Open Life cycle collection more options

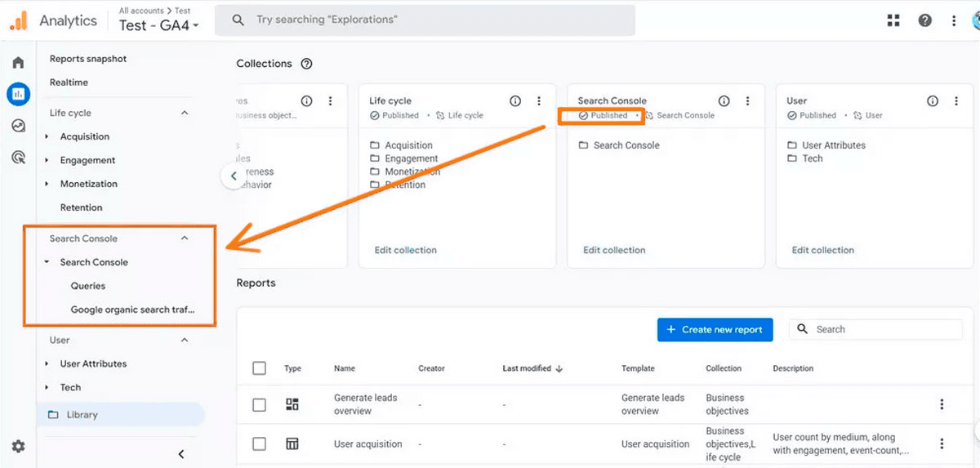point(539,101)
